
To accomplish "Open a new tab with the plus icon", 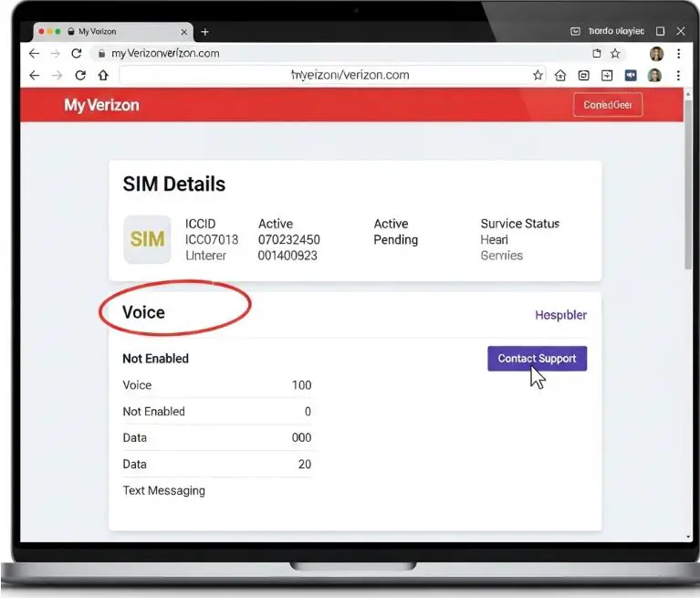I will pos(205,32).
